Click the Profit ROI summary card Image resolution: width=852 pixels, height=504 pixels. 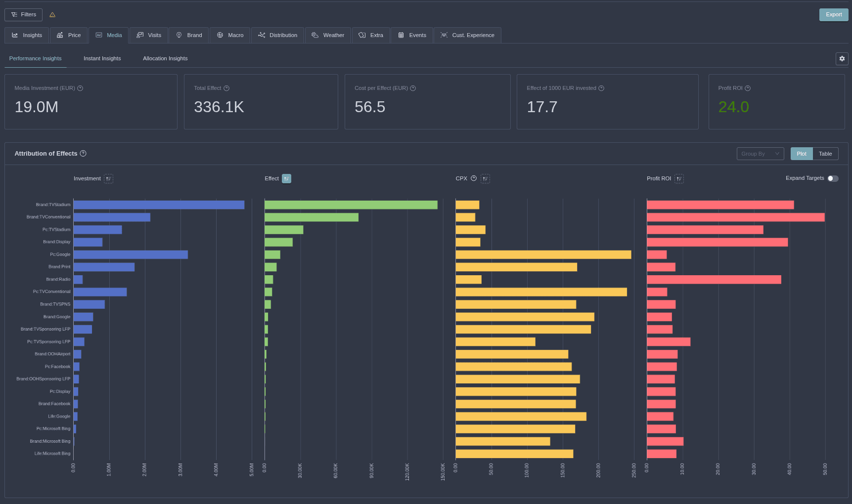tap(776, 102)
